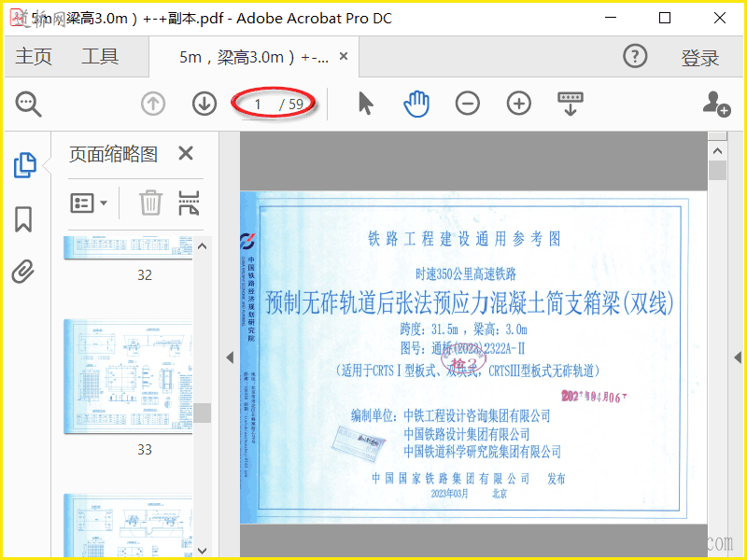Viewport: 747px width, 560px height.
Task: Activate the hand pan tool
Action: click(416, 104)
